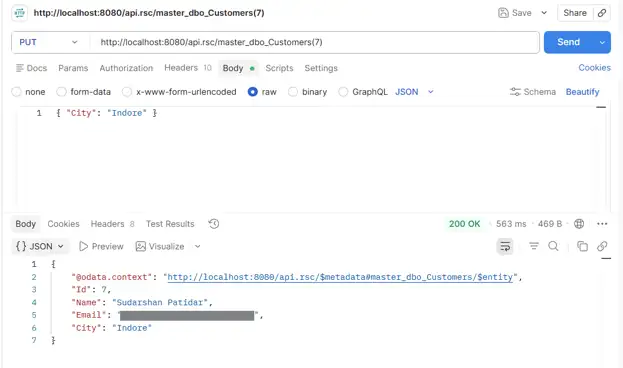This screenshot has height=368, width=623.
Task: Search the response with magnifier icon
Action: pos(553,246)
